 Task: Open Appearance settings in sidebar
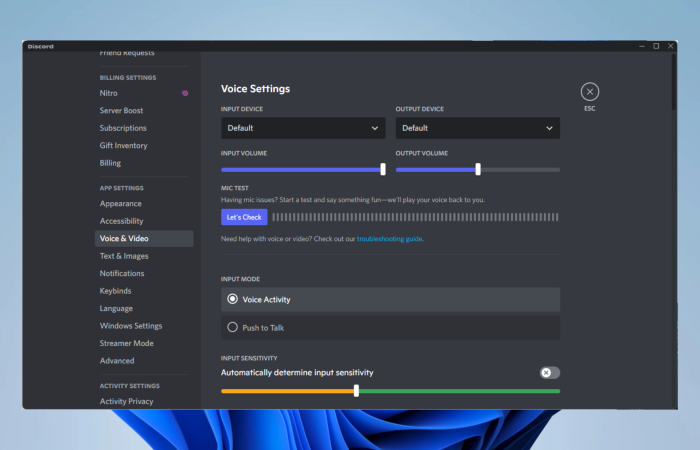coord(121,204)
